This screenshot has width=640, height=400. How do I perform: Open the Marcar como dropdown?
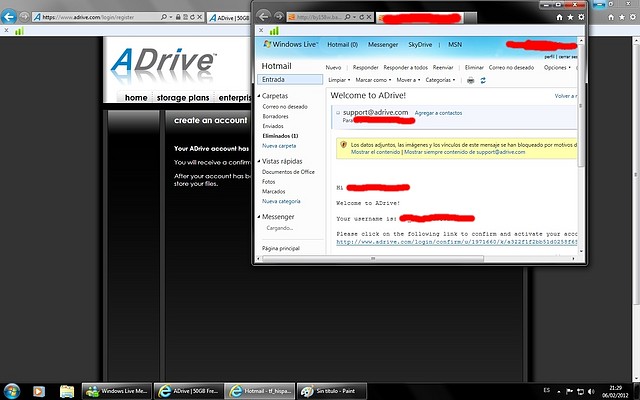coord(373,80)
